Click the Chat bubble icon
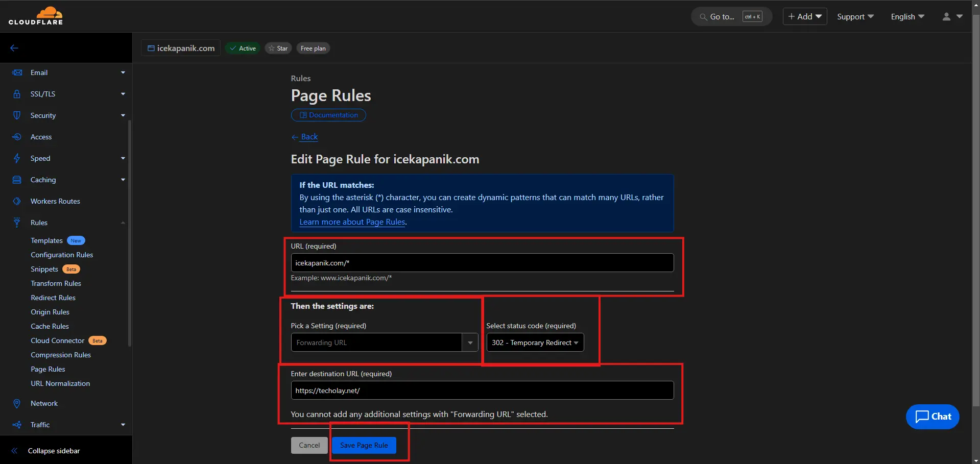Viewport: 980px width, 464px height. click(922, 417)
